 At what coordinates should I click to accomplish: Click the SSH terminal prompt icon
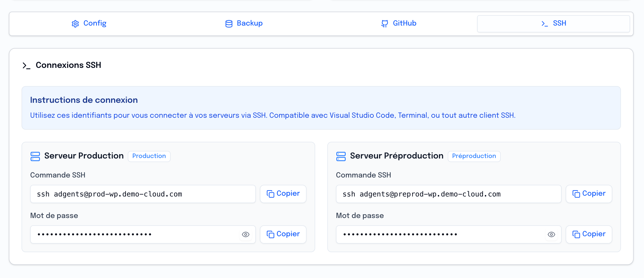coord(544,24)
